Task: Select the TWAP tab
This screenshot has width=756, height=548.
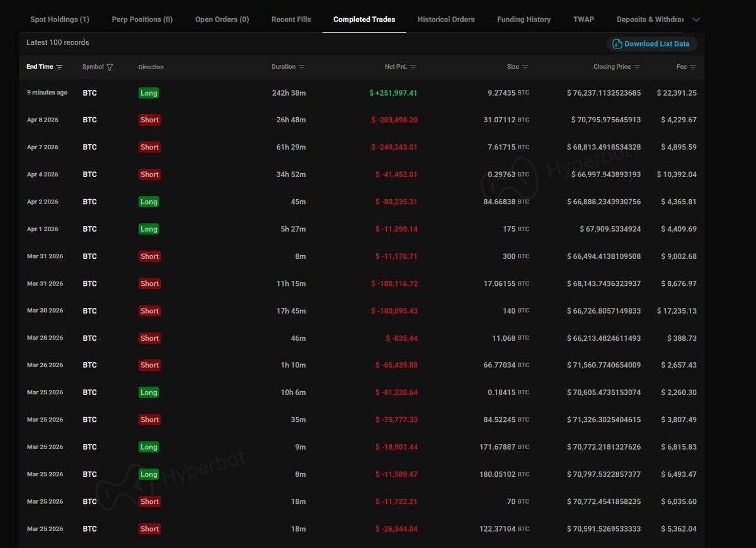Action: 583,20
